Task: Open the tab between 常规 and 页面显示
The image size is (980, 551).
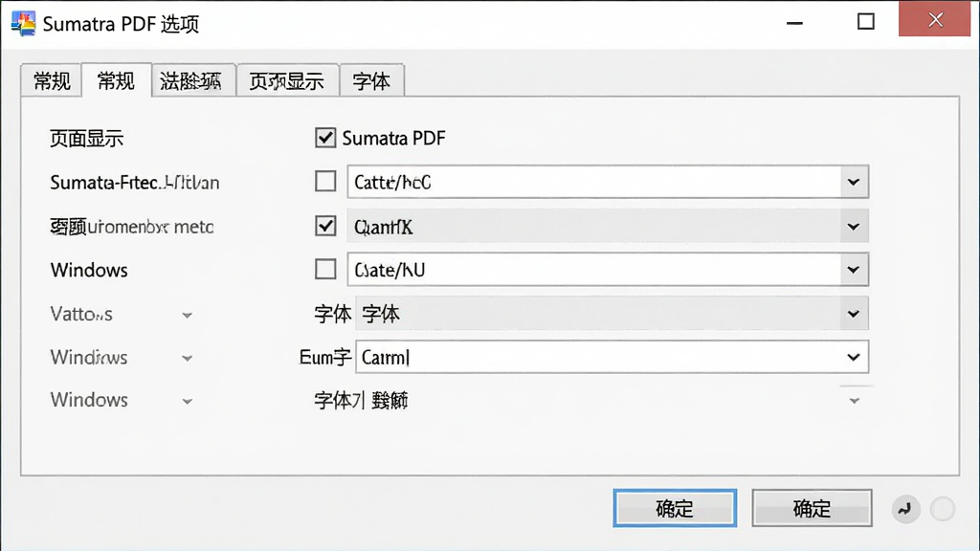Action: 193,80
